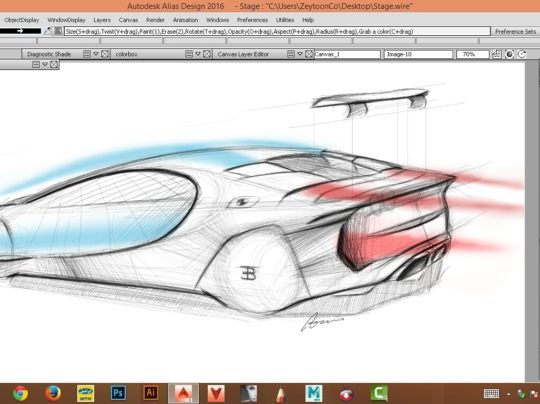Open the Layers menu
540x404 pixels.
(102, 20)
